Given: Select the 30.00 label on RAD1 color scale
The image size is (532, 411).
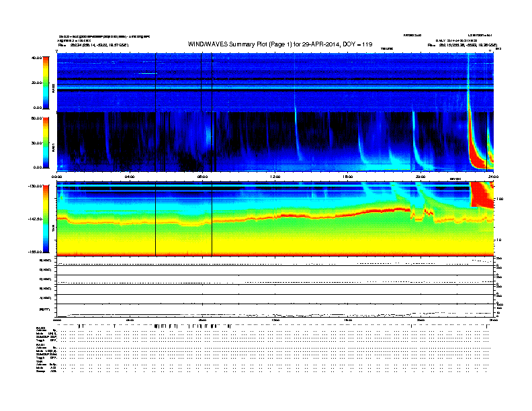Looking at the screenshot, I should 36,143.
